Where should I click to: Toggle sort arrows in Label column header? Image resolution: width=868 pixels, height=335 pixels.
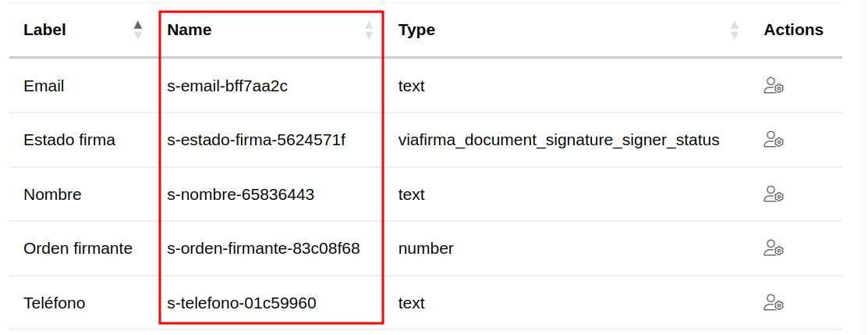point(138,30)
